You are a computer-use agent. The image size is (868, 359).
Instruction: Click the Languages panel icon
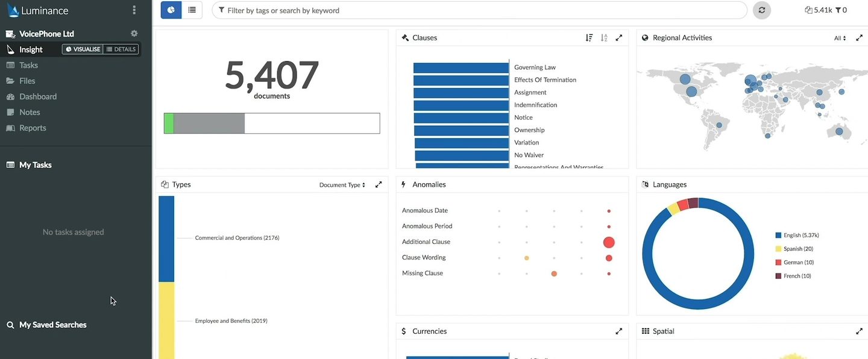coord(645,184)
